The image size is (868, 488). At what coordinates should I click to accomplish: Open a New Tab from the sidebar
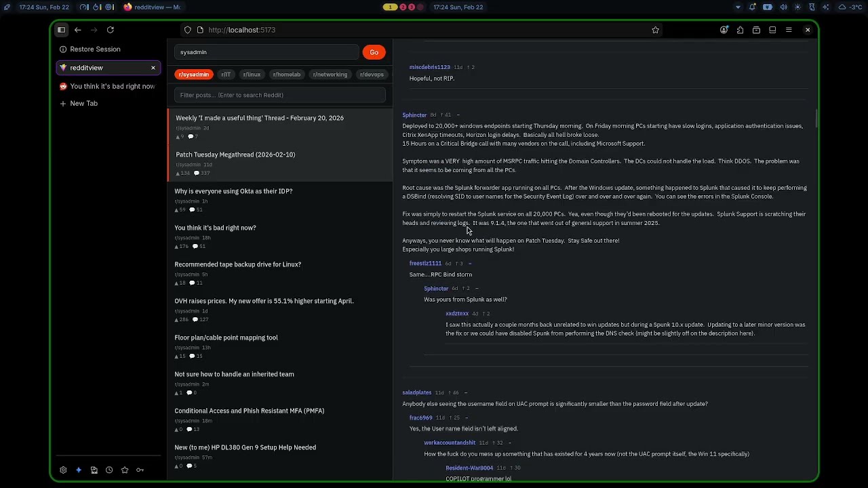84,104
